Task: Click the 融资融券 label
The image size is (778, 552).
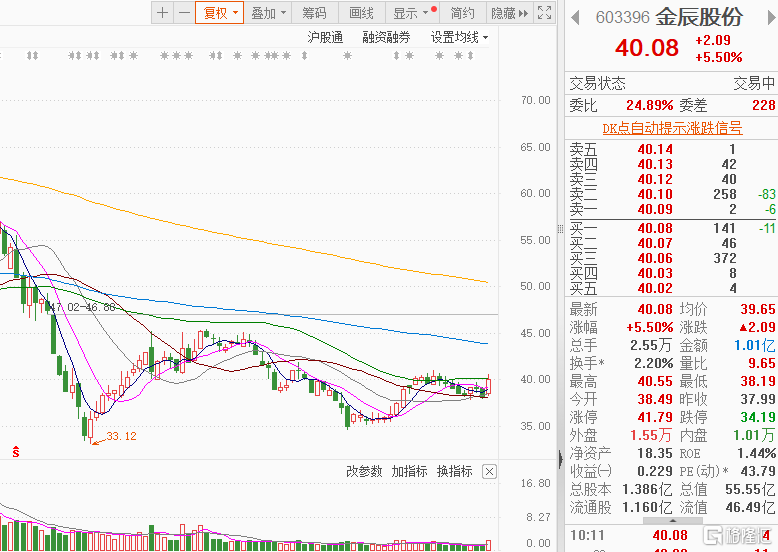Action: point(386,37)
